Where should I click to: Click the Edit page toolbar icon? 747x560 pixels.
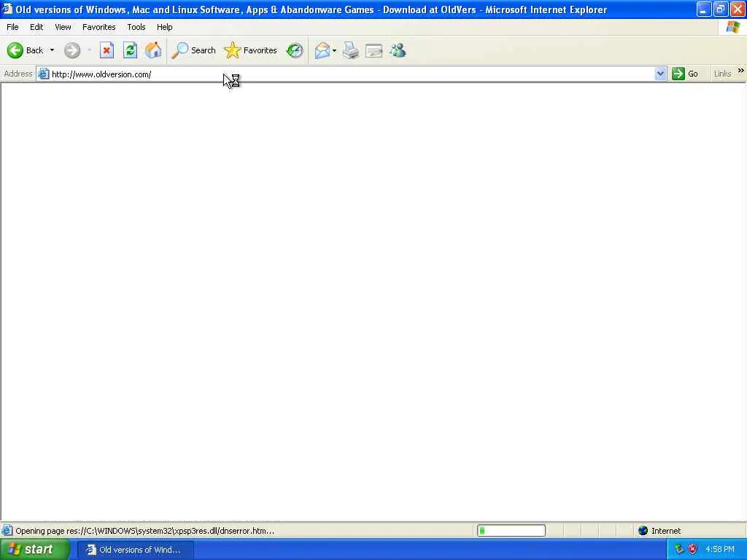tap(374, 50)
